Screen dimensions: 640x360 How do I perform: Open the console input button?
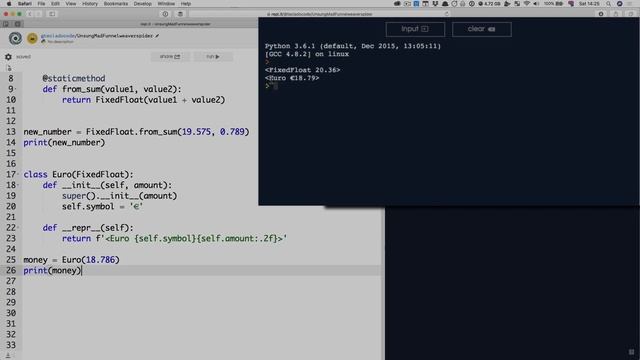(415, 29)
